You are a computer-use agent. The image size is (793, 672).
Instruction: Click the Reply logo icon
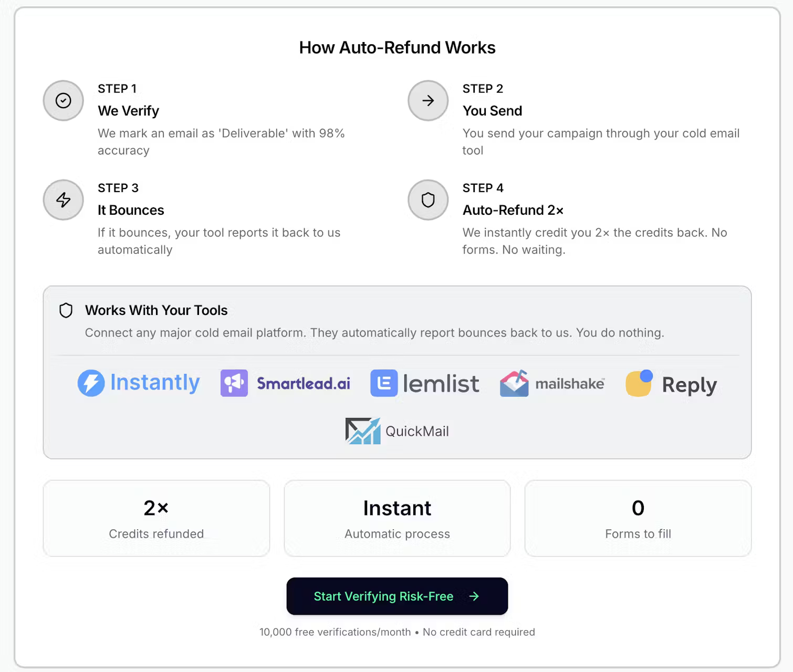638,384
